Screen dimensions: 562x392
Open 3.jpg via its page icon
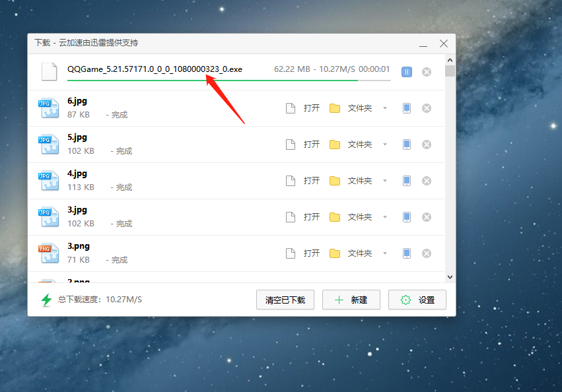[291, 217]
